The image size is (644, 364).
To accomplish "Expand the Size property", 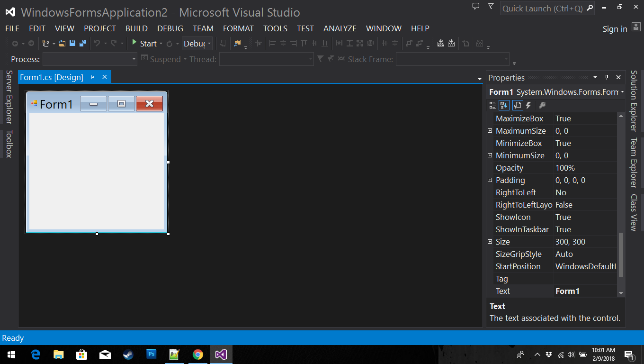I will (490, 241).
